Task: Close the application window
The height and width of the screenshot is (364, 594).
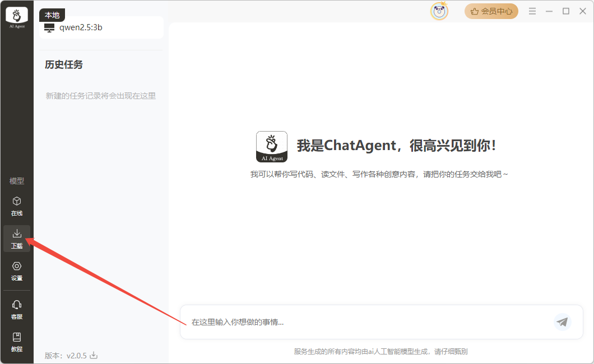Action: (583, 11)
